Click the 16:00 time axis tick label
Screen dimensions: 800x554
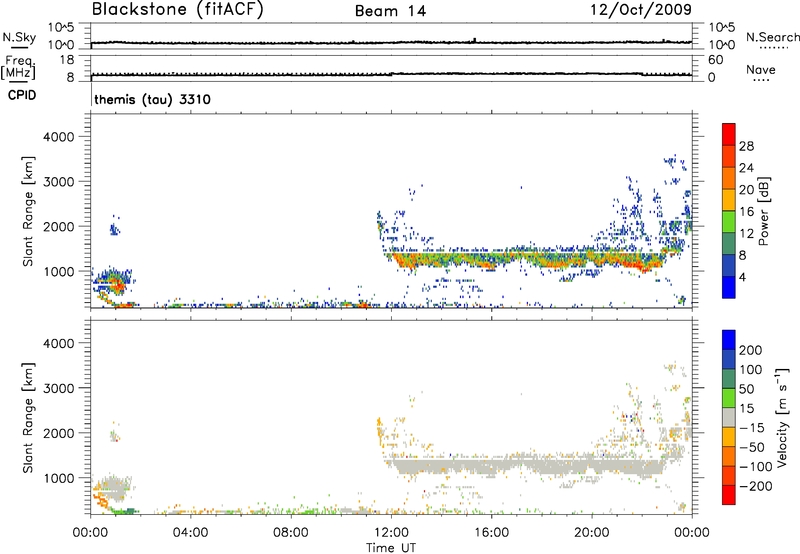(x=491, y=533)
